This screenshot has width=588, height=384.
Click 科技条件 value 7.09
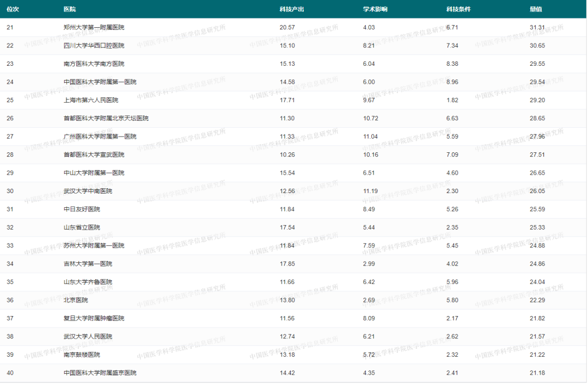pyautogui.click(x=452, y=154)
